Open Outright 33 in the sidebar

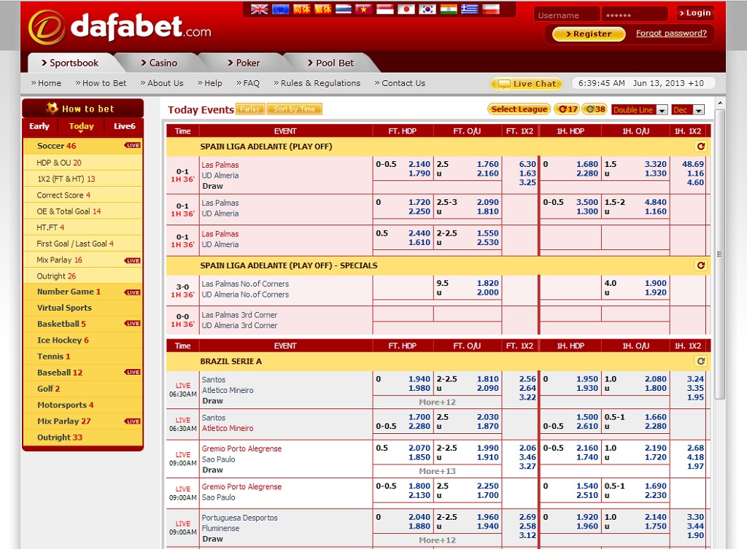[83, 437]
